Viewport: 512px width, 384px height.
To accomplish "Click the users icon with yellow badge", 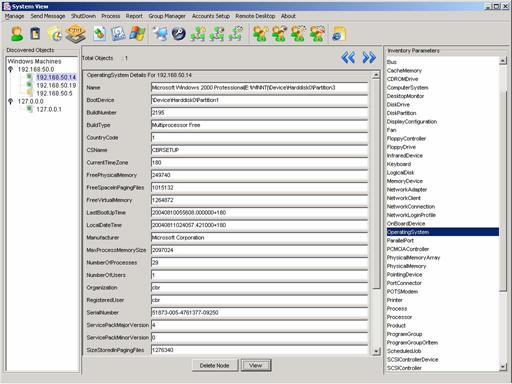I will click(260, 34).
